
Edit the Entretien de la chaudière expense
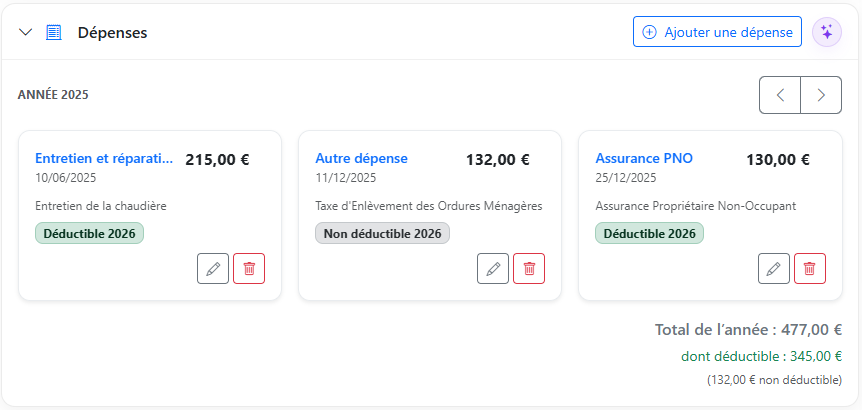coord(213,269)
